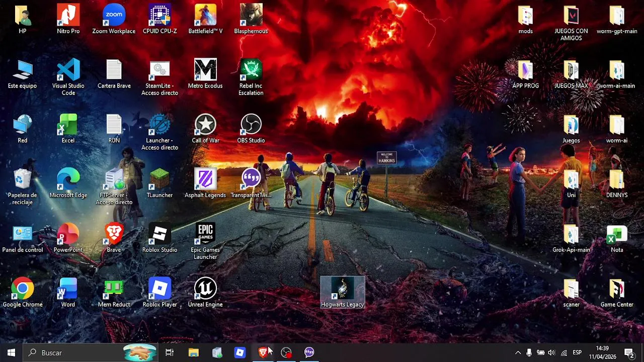Select the Launcher shortcut icon
Screen dimensions: 644x362
click(159, 132)
